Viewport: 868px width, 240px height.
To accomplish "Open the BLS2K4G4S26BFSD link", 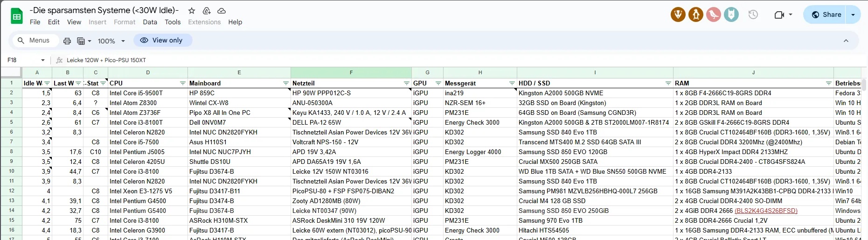I will (x=766, y=211).
